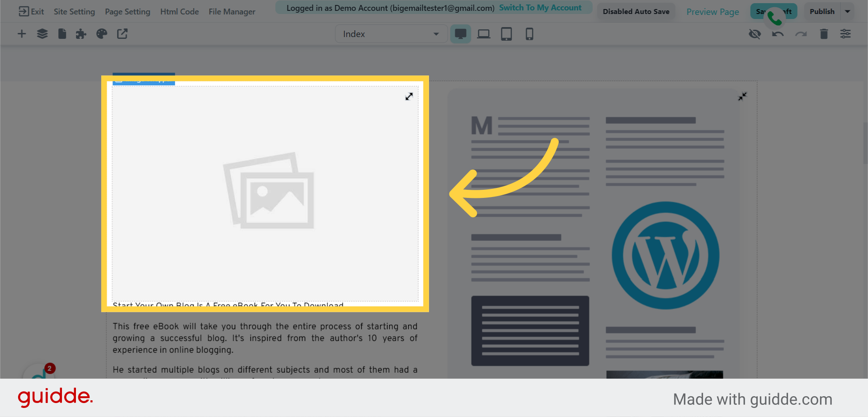Image resolution: width=868 pixels, height=417 pixels.
Task: Click the WordPress ebook illustration image
Action: pyautogui.click(x=597, y=233)
